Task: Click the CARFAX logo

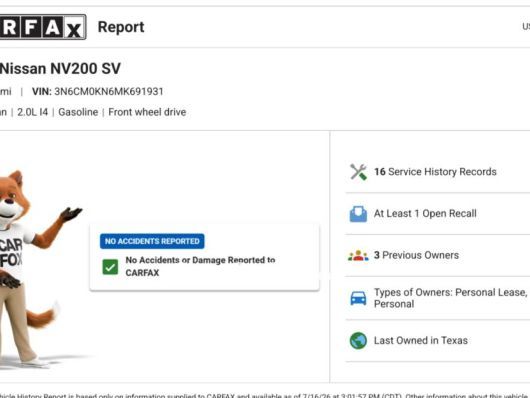Action: click(x=43, y=27)
